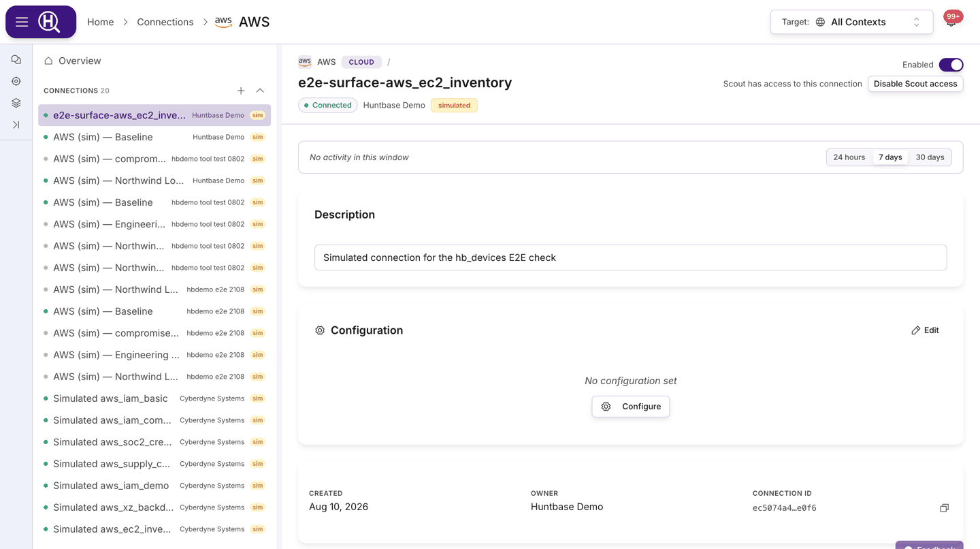
Task: Collapse the Connections list chevron
Action: (x=260, y=91)
